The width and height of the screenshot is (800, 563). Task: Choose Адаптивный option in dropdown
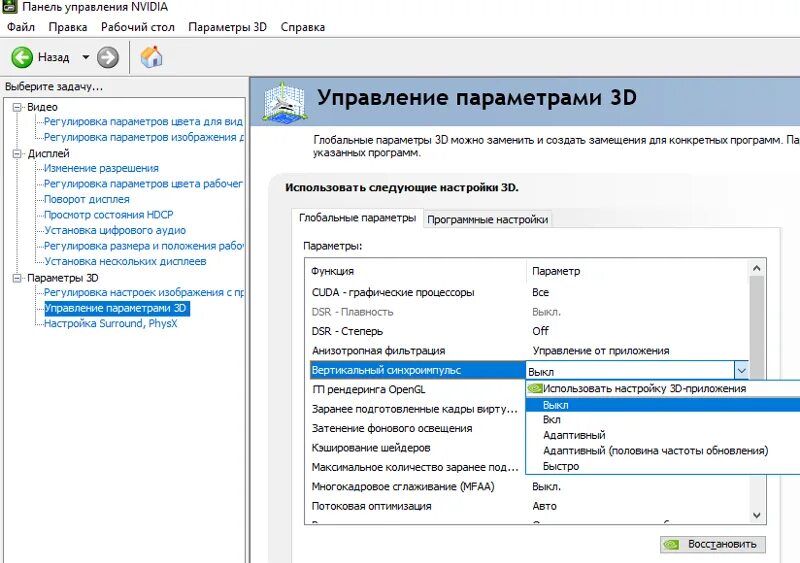coord(663,435)
